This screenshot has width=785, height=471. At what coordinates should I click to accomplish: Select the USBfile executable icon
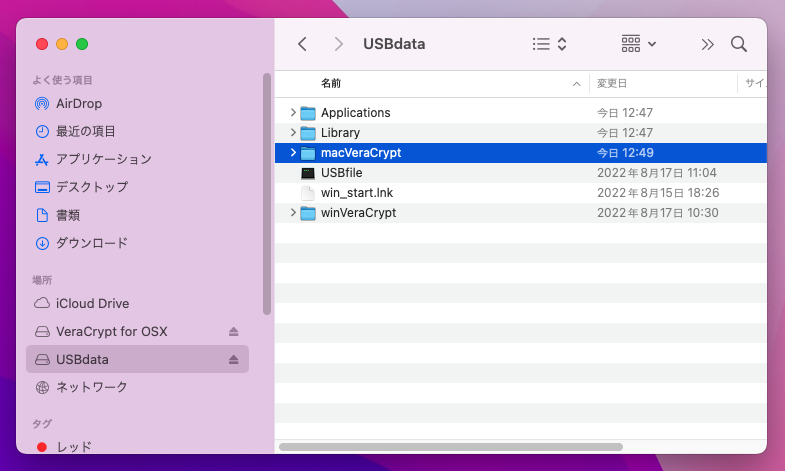(308, 173)
